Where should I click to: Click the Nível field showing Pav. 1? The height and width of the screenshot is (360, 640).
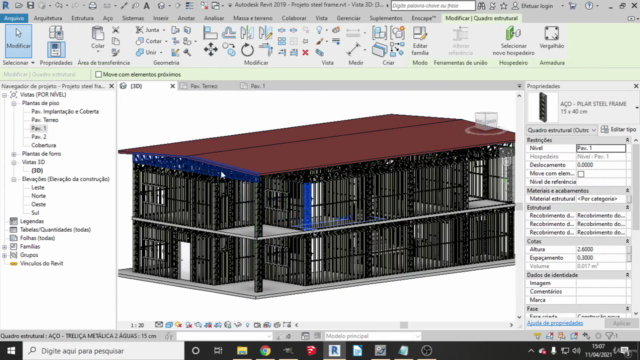point(601,148)
